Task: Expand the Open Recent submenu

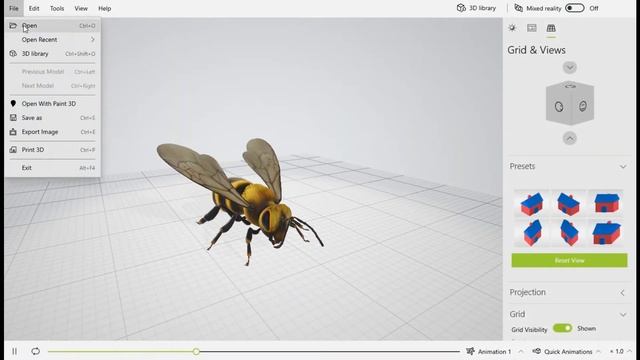Action: pyautogui.click(x=53, y=40)
